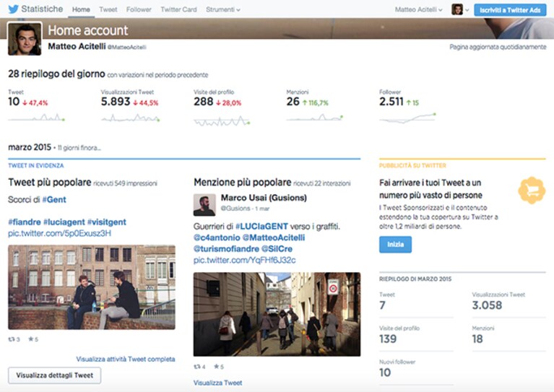The height and width of the screenshot is (392, 554).
Task: Click Visualizza dettagli Tweet button
Action: pyautogui.click(x=54, y=375)
